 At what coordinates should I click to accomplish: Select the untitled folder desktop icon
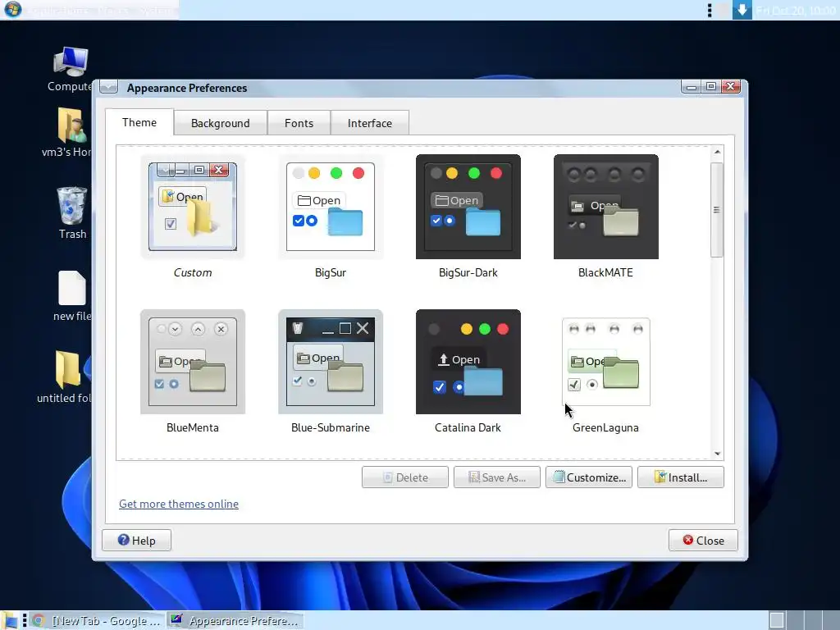point(66,377)
